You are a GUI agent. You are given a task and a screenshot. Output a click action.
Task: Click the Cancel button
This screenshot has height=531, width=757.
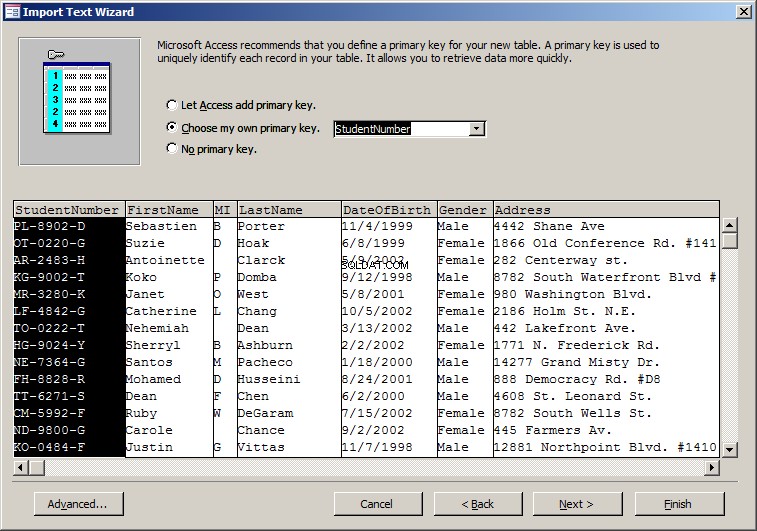click(378, 504)
